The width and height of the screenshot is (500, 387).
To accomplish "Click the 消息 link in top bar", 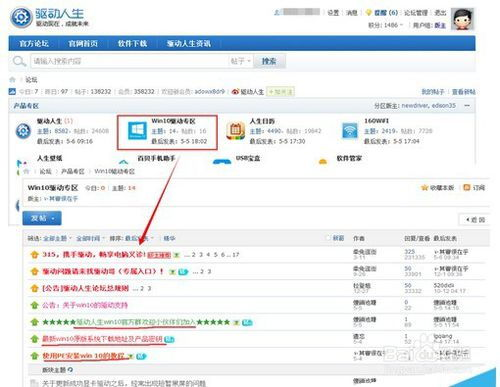I will point(352,13).
